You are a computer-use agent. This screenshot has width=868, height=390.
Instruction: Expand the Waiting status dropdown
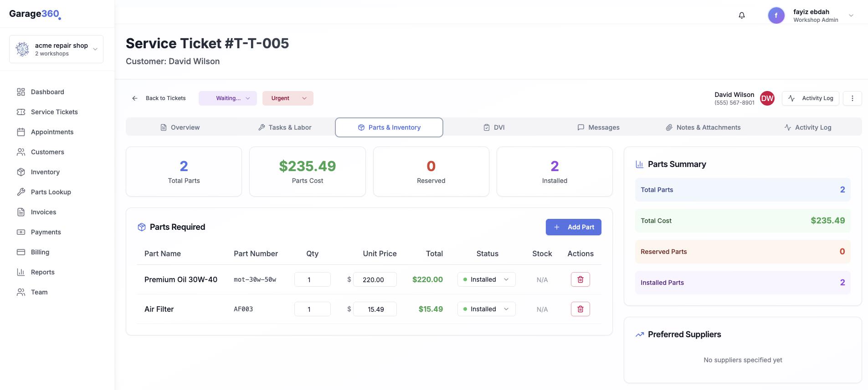click(x=228, y=98)
